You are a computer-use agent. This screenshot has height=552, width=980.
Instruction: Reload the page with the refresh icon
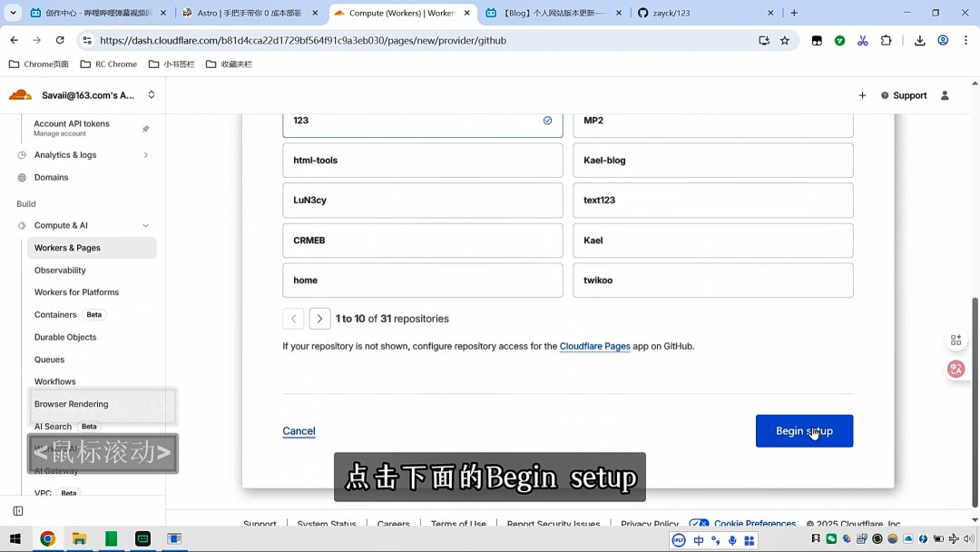(x=60, y=40)
